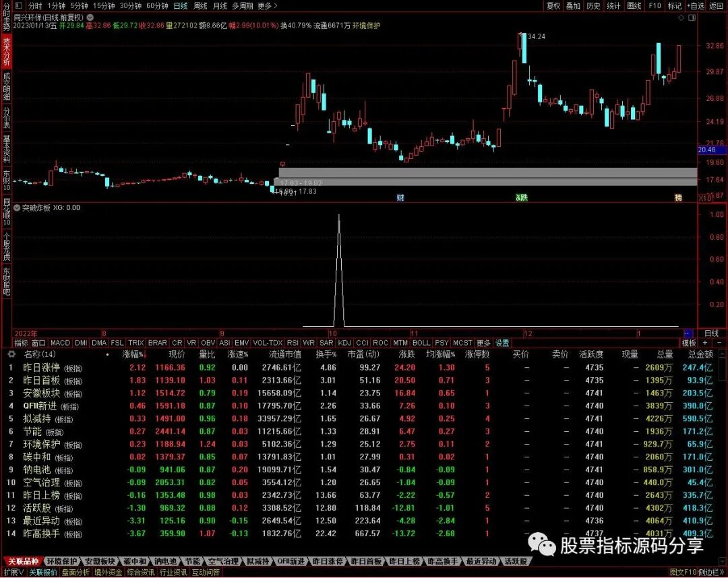
Task: Zoom in with the plus button beside 模板
Action: [x=705, y=343]
